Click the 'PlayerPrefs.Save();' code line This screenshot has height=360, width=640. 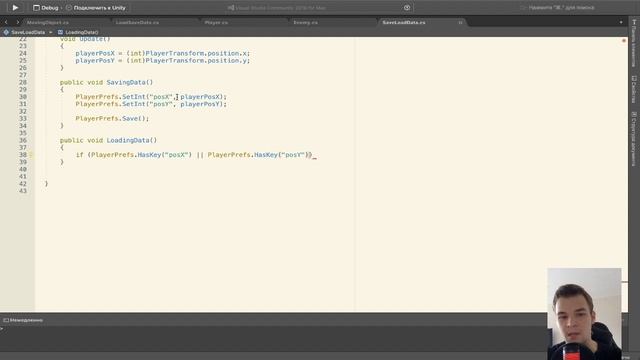pos(112,119)
